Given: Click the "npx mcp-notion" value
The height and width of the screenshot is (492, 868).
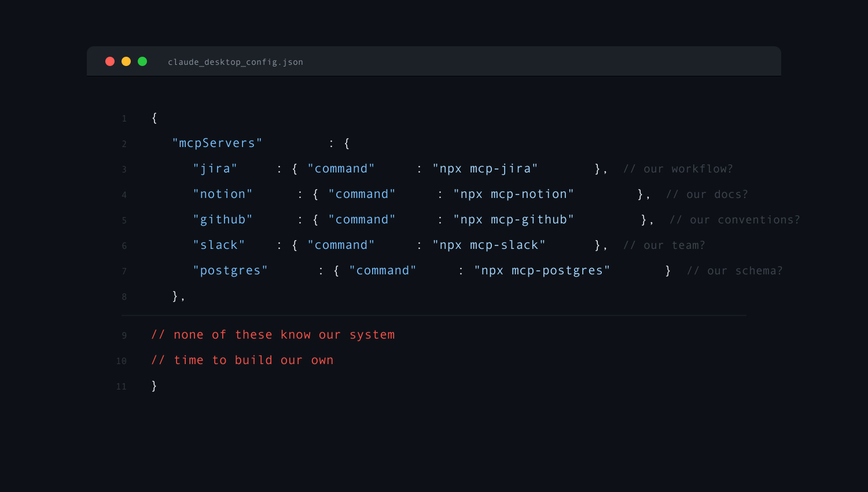Looking at the screenshot, I should [514, 194].
